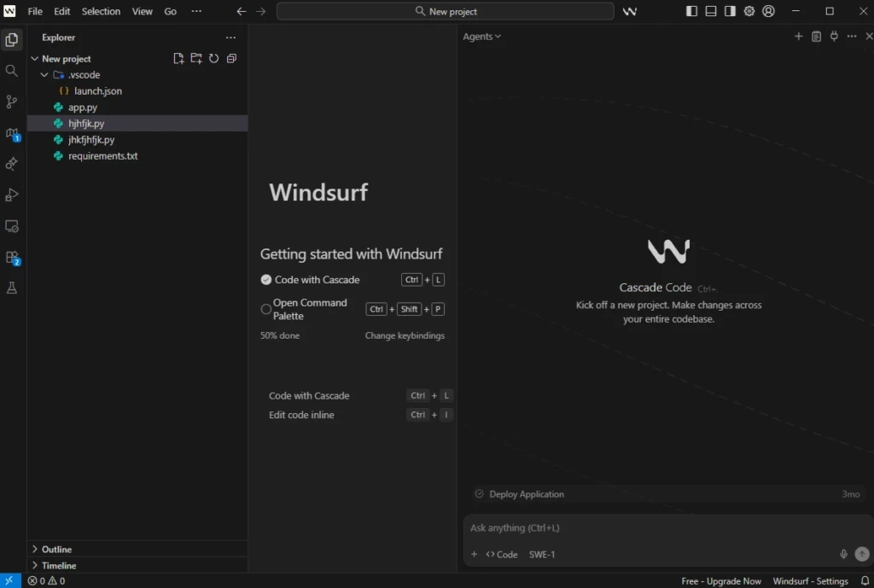Click the Windsurf logo beside search bar
Viewport: 874px width, 588px height.
click(x=630, y=11)
